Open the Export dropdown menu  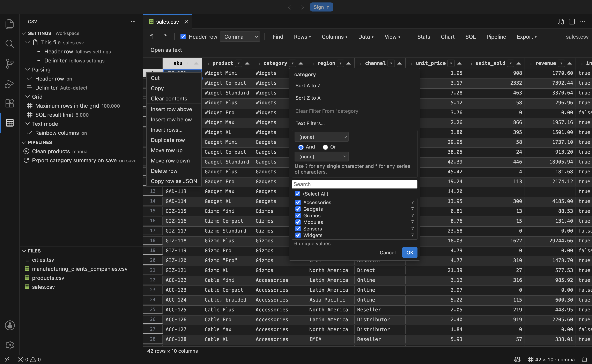[x=526, y=37]
